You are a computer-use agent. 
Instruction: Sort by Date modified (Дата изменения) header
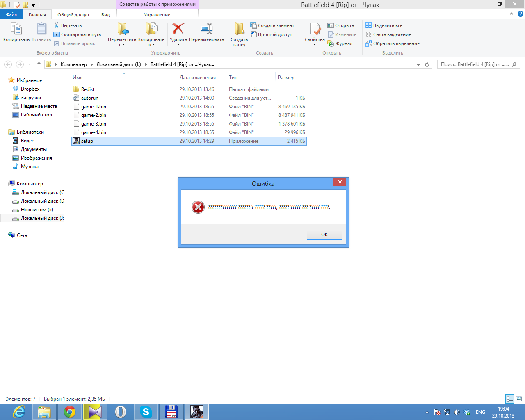tap(201, 78)
